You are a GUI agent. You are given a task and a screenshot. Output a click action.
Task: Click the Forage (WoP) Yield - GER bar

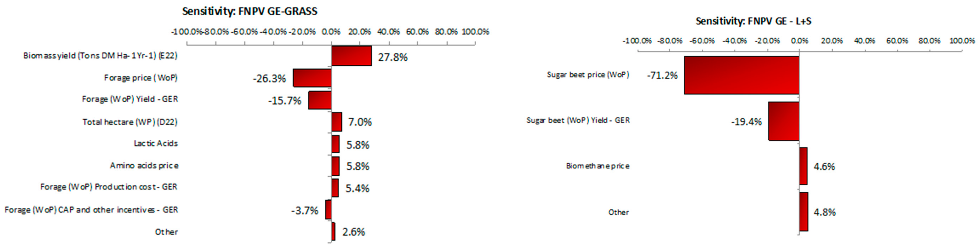pyautogui.click(x=320, y=100)
